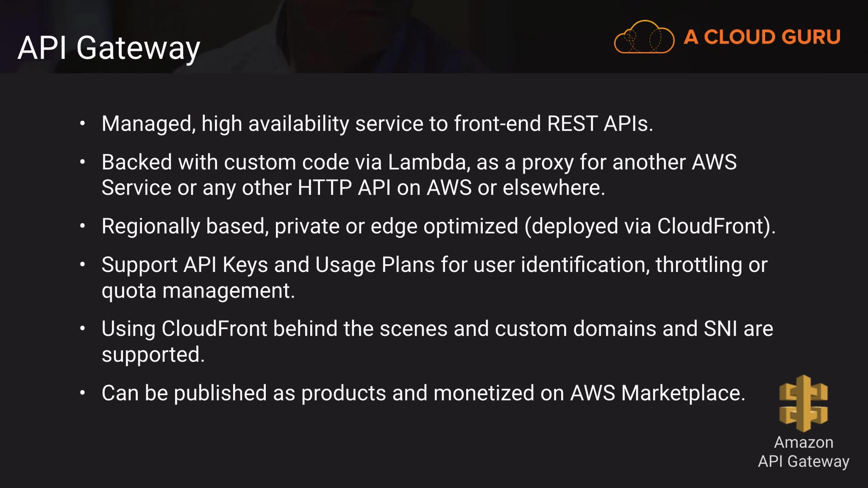Viewport: 868px width, 488px height.
Task: Click the "A CLOUD GURU" orange brand text
Action: coord(762,37)
